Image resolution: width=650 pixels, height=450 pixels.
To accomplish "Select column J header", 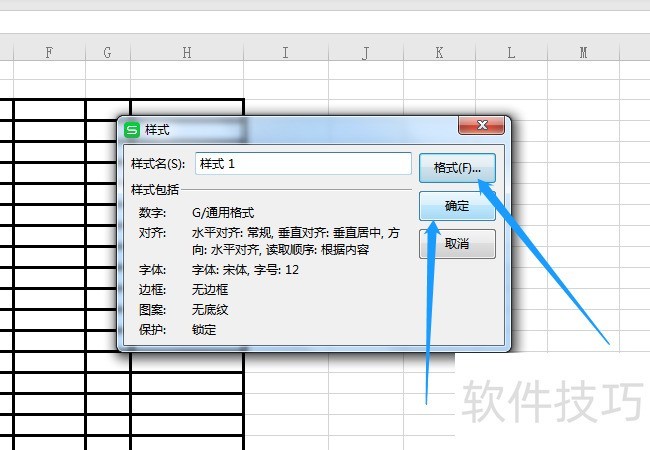I will [366, 52].
